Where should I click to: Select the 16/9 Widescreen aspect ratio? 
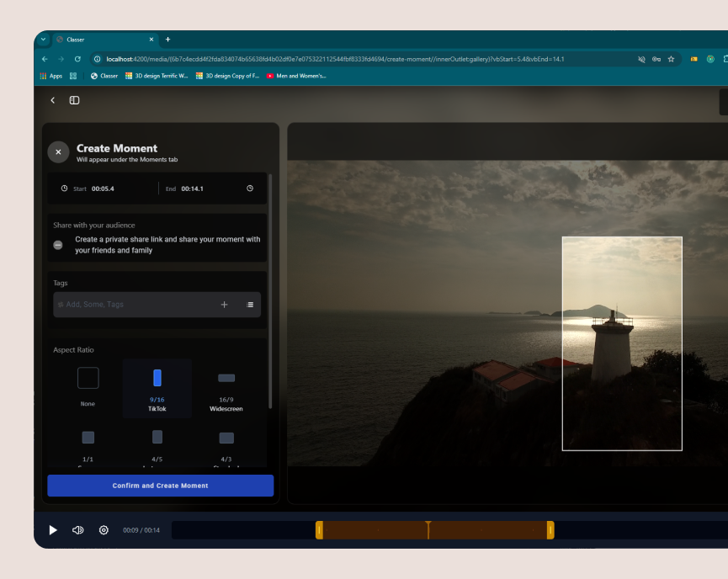point(226,388)
